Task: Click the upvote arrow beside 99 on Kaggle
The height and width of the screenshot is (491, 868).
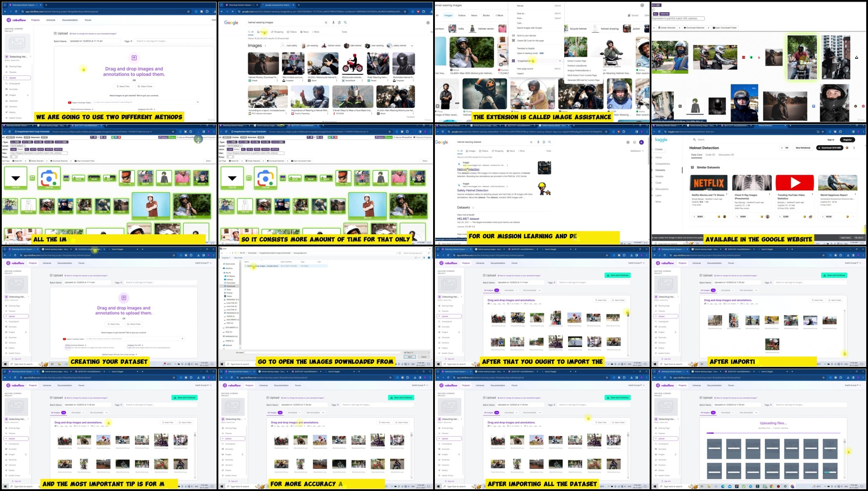Action: coord(782,148)
